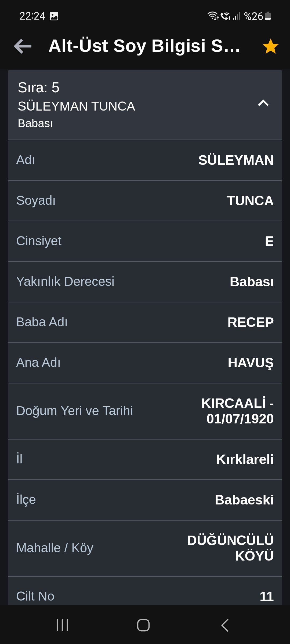
Task: Tap the Wi-Fi status icon
Action: click(x=213, y=16)
